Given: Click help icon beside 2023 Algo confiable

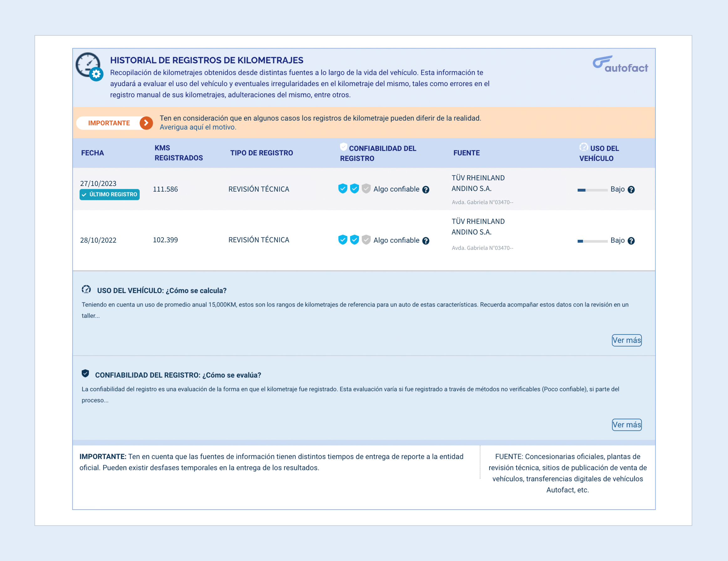Looking at the screenshot, I should click(x=426, y=189).
